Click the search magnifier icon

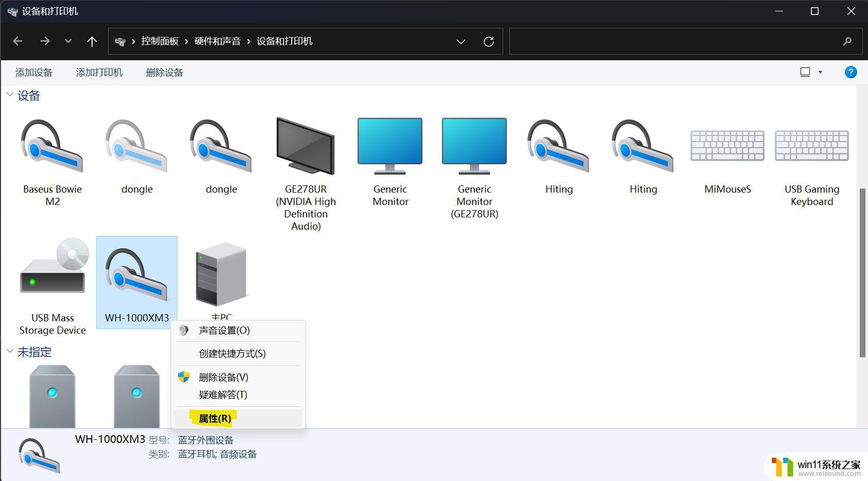pyautogui.click(x=847, y=41)
